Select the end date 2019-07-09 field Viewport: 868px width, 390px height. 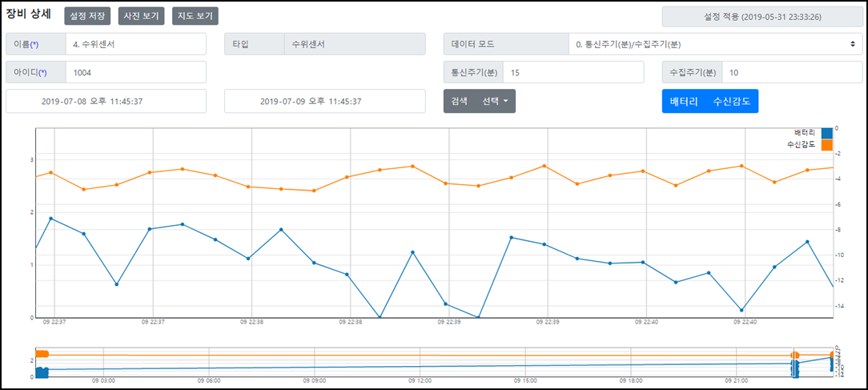click(x=324, y=101)
